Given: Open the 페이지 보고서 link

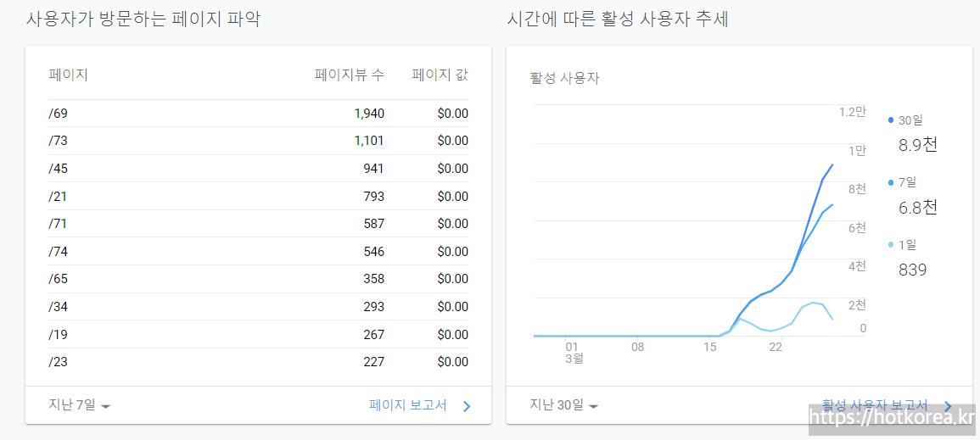Looking at the screenshot, I should click(408, 405).
